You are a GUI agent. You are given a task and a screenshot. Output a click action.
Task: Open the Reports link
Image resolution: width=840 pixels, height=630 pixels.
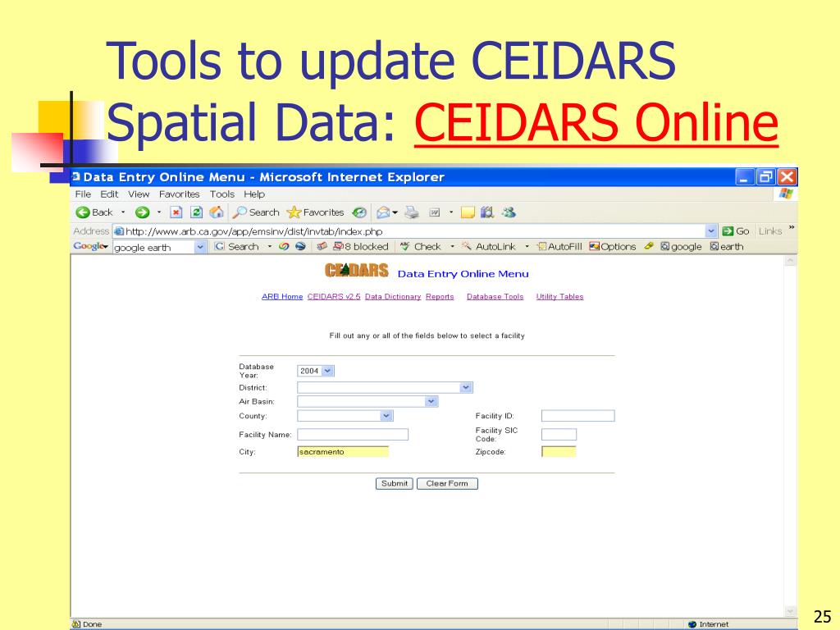[x=440, y=296]
